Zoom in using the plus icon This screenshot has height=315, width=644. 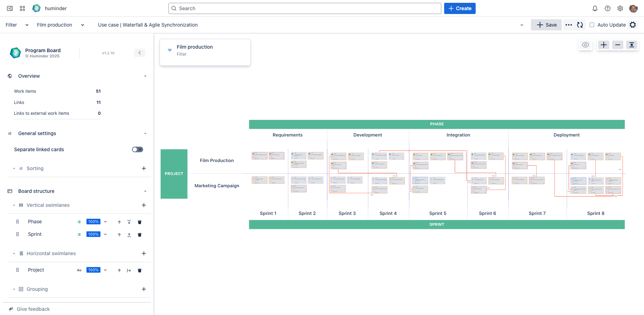coord(603,45)
